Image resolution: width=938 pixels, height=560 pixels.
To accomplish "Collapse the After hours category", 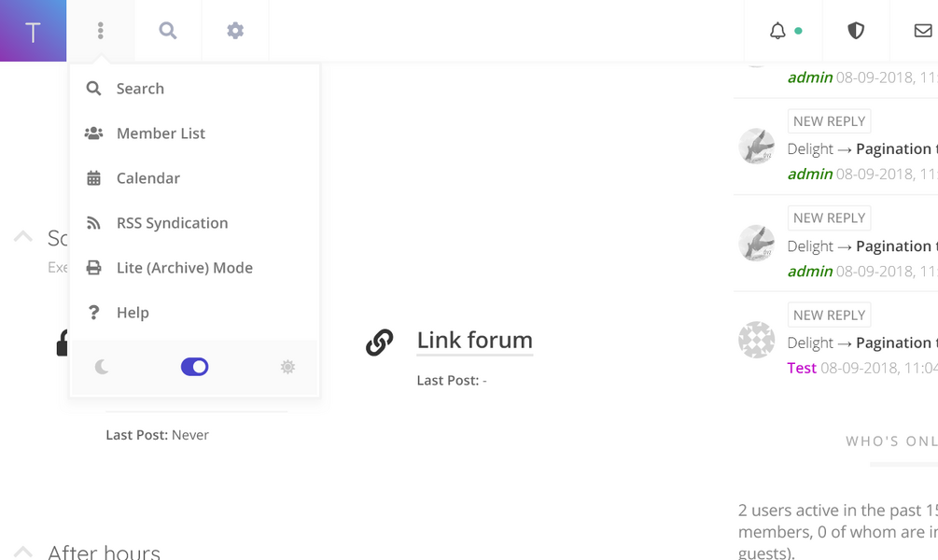I will pyautogui.click(x=23, y=553).
